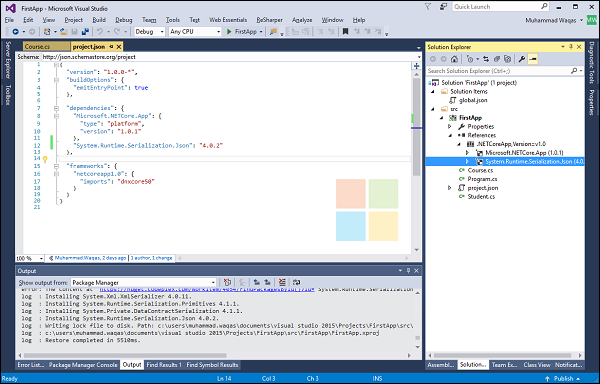This screenshot has height=384, width=600.
Task: Toggle word wrap in Output window
Action: point(296,282)
